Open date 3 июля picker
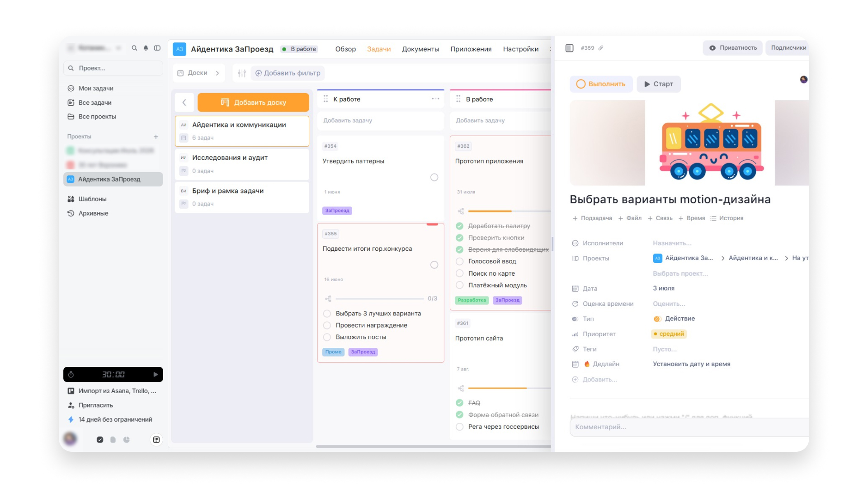This screenshot has height=488, width=868. tap(664, 288)
